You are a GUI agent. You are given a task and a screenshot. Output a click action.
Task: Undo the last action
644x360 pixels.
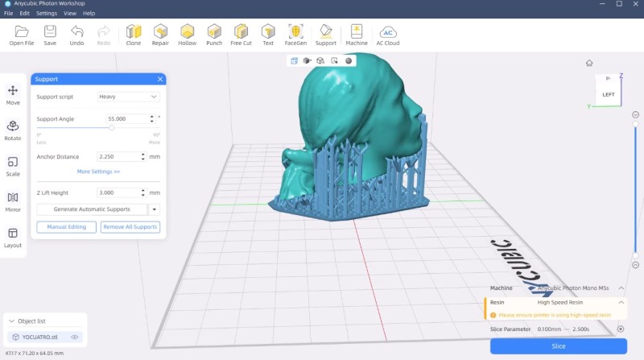tap(76, 35)
